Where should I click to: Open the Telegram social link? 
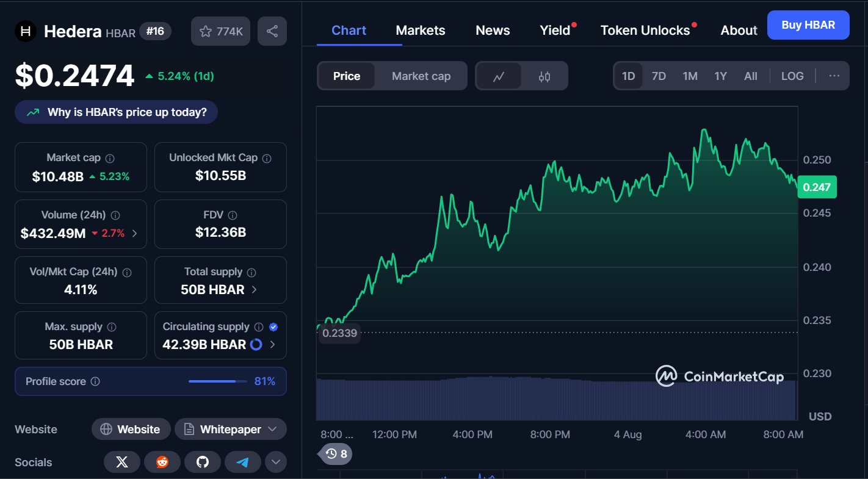[243, 463]
